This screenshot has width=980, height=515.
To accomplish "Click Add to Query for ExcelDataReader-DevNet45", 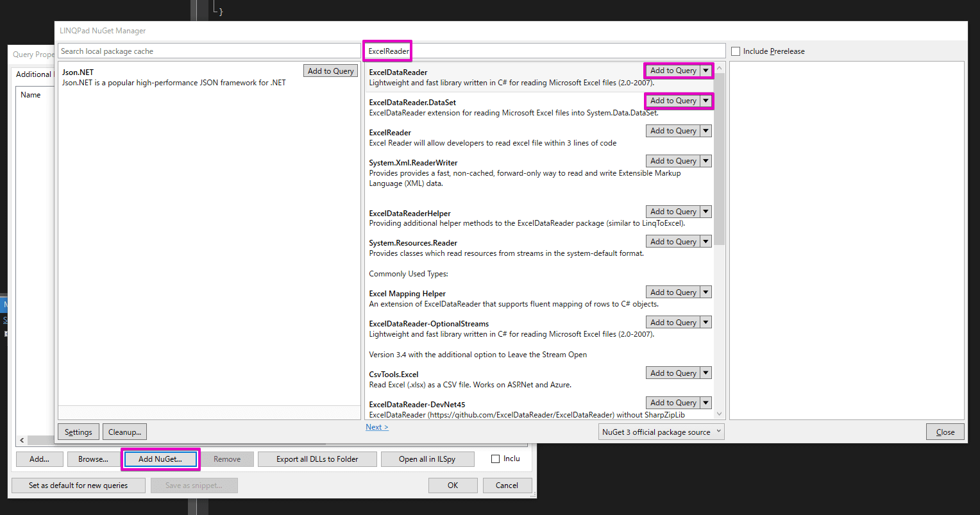I will point(673,403).
